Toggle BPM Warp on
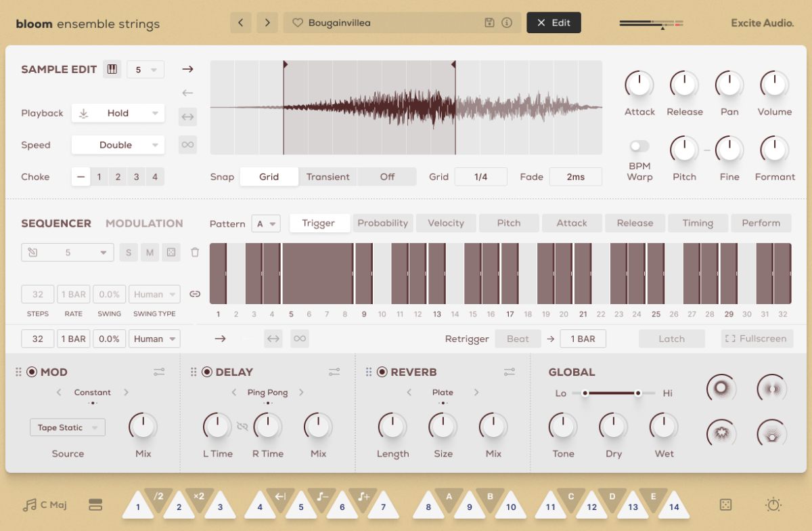The width and height of the screenshot is (812, 531). 639,144
